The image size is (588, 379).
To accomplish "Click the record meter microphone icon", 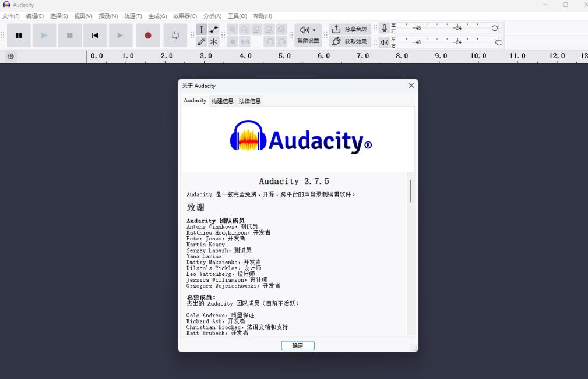I will pos(385,29).
